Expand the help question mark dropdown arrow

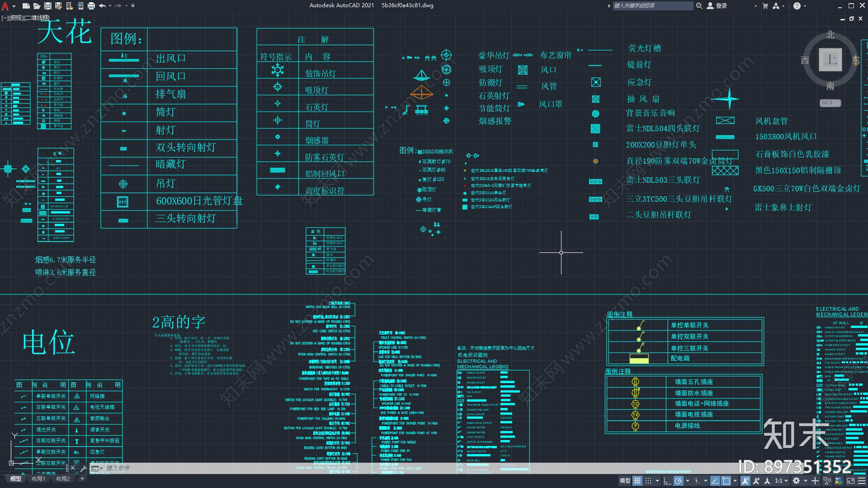click(x=805, y=5)
